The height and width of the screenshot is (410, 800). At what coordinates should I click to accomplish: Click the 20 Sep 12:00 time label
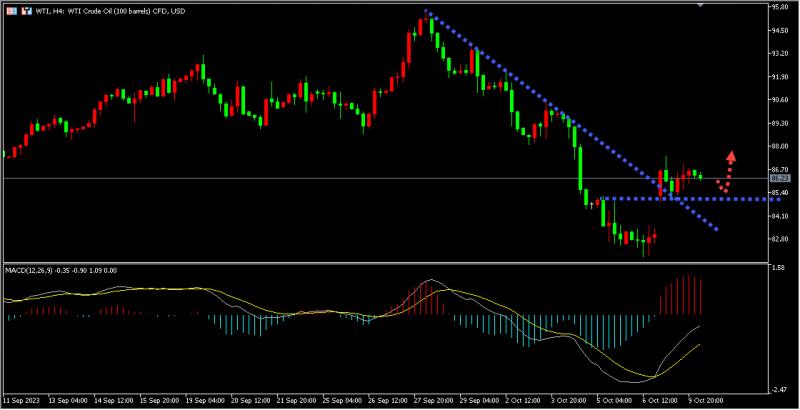coord(249,401)
